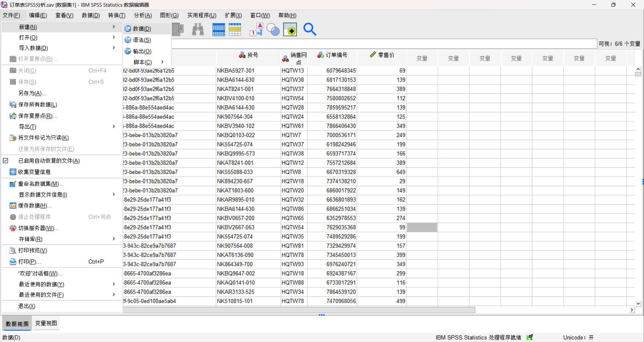This screenshot has height=342, width=644.
Task: Open the 数据(D) menu bar item
Action: tap(91, 15)
